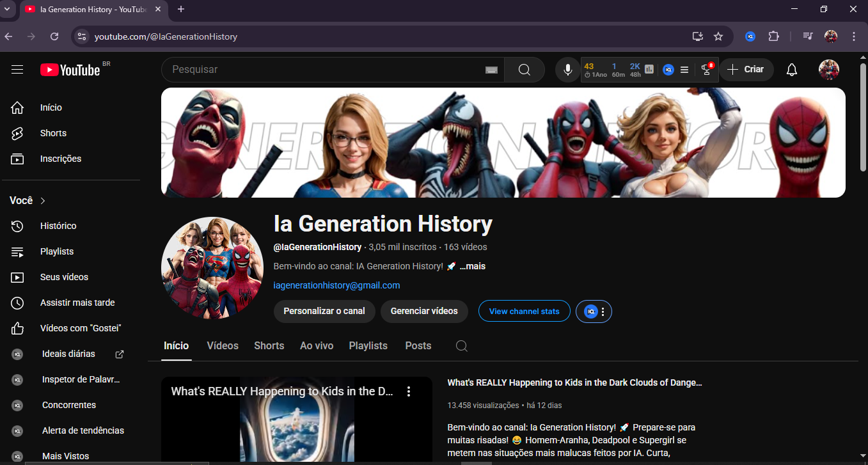Screen dimensions: 868x465
Task: Click the 163 vídeos text
Action: [466, 247]
